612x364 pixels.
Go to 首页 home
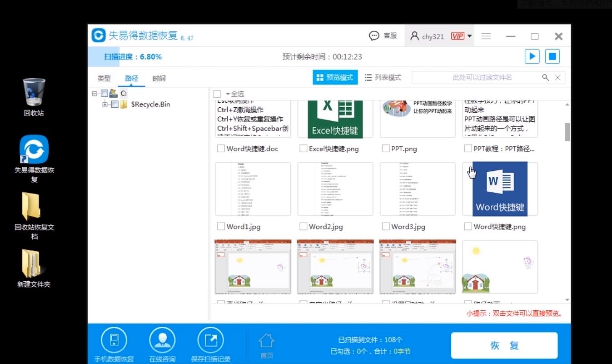click(266, 346)
